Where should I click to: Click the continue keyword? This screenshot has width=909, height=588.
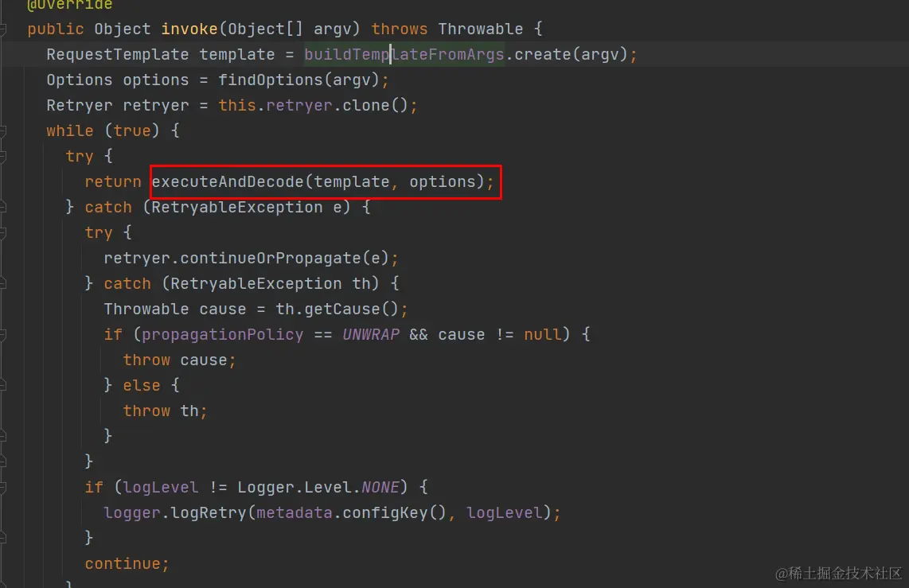pos(123,564)
